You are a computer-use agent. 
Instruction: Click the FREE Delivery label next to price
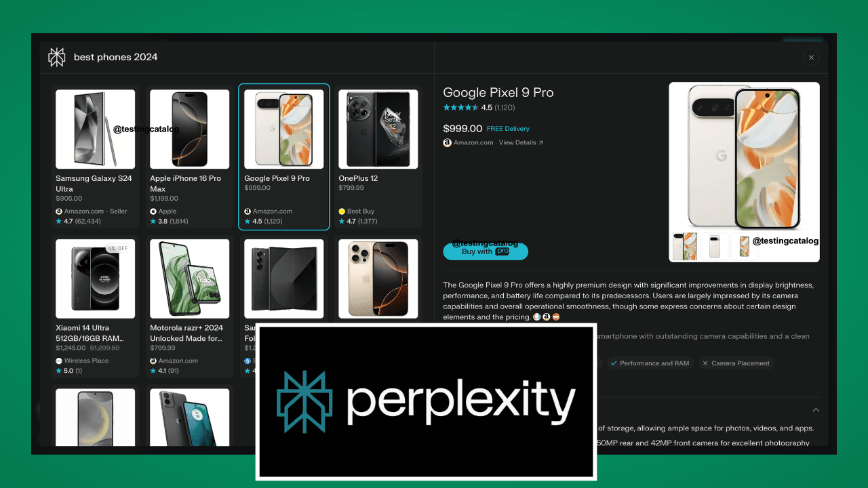click(x=508, y=129)
